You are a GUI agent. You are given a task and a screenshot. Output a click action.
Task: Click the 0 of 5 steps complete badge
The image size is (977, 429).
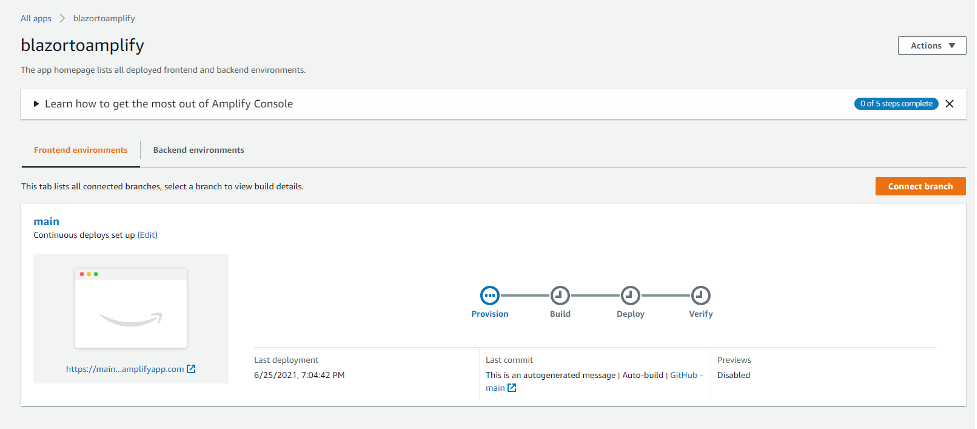pos(895,103)
